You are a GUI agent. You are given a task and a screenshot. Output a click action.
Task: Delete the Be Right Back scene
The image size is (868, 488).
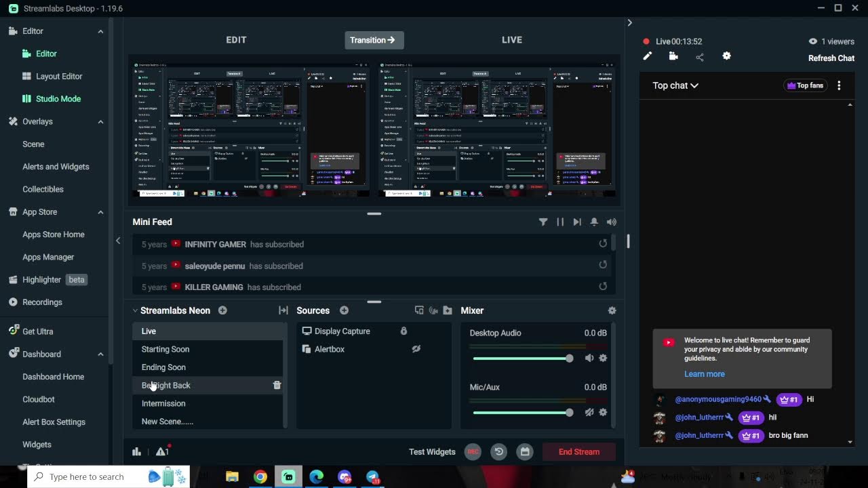point(277,385)
